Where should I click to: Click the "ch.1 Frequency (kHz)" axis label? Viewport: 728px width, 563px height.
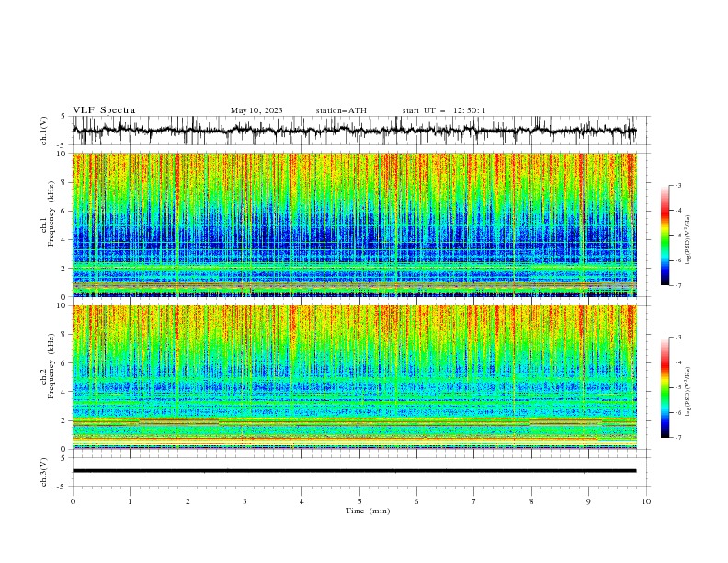[x=48, y=214]
